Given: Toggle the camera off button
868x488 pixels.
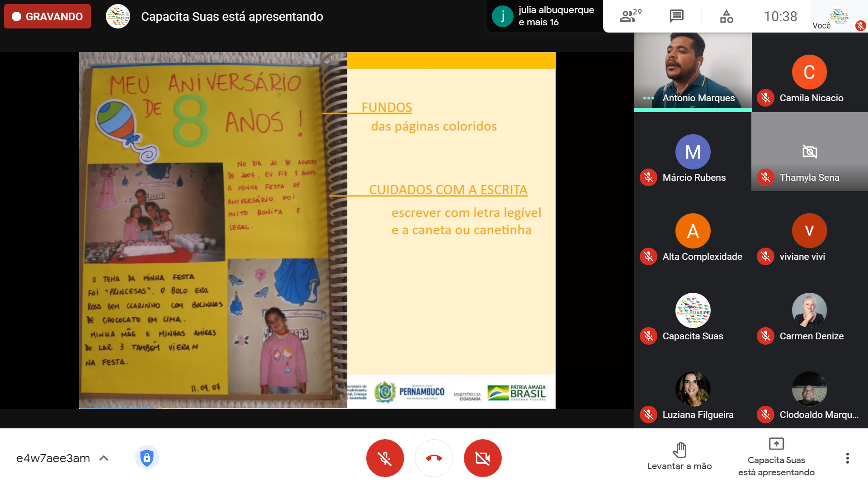Looking at the screenshot, I should point(482,458).
